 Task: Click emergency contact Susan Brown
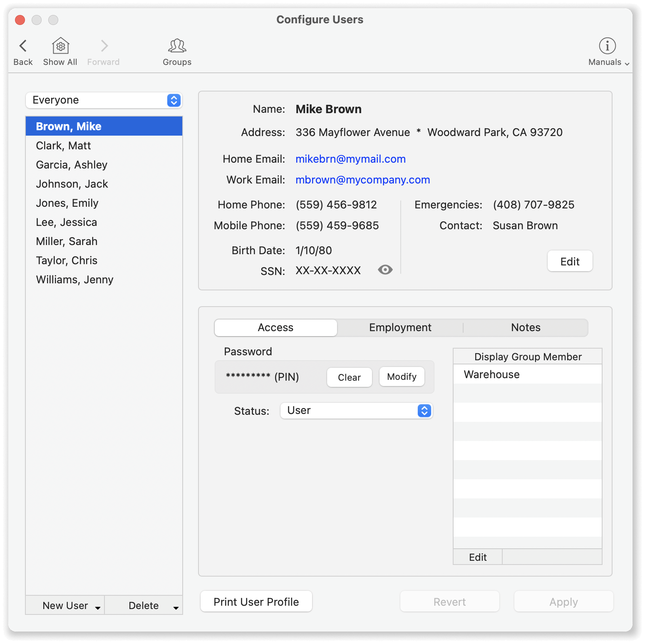(525, 225)
